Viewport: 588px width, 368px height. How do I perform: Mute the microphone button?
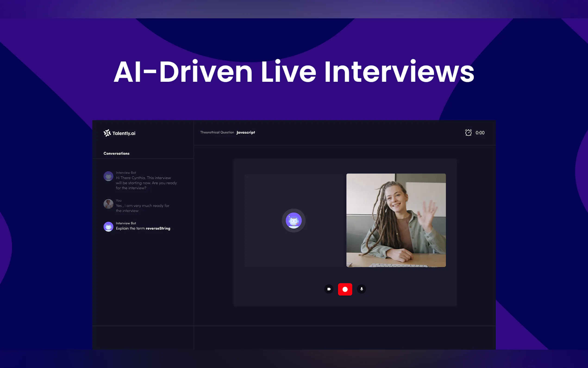click(x=361, y=289)
